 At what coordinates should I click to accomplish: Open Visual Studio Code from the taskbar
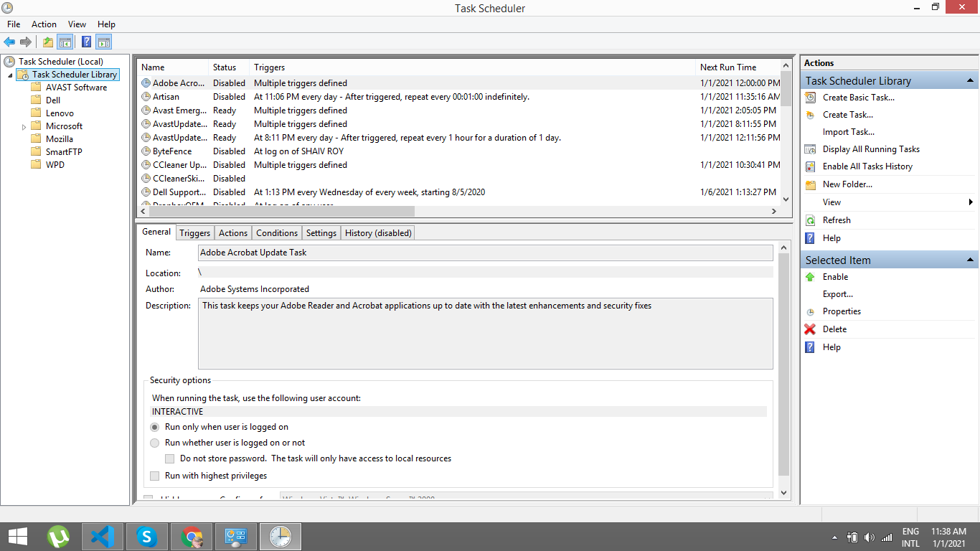tap(103, 537)
